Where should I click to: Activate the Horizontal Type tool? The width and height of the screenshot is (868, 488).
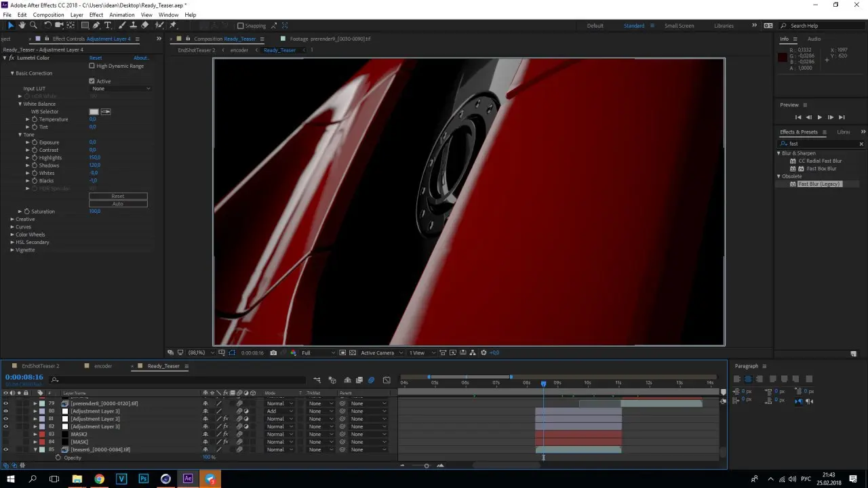click(107, 25)
